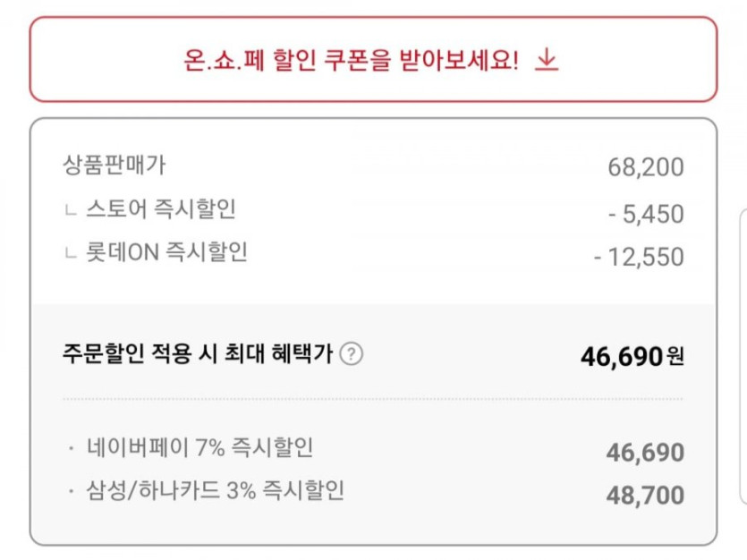The image size is (747, 560).
Task: Select the 스토어 즉시할인 row label
Action: pos(161,210)
